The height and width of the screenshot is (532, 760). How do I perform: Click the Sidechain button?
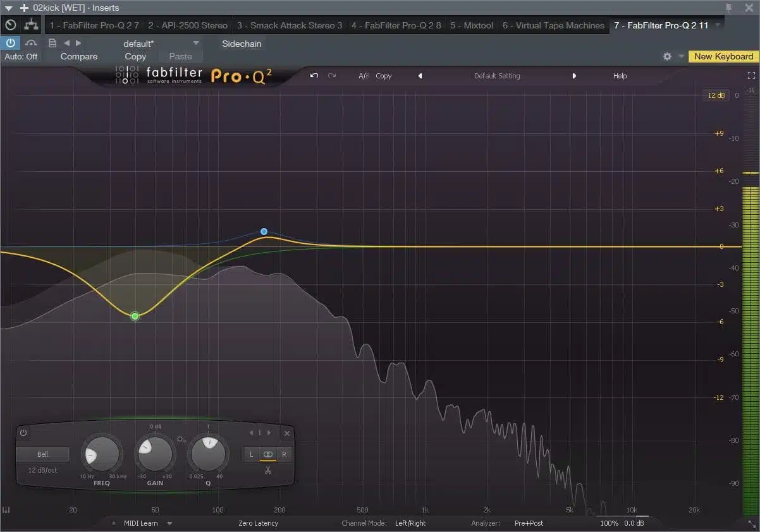point(242,44)
